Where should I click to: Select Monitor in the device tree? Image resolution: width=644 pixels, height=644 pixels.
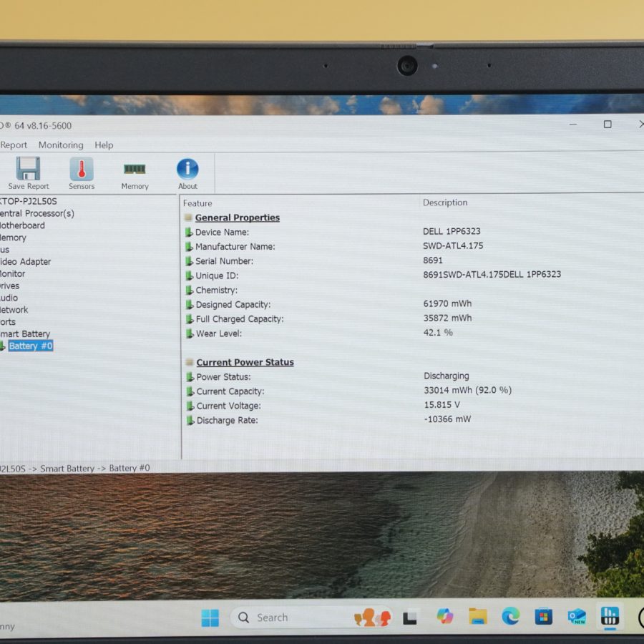pyautogui.click(x=13, y=273)
